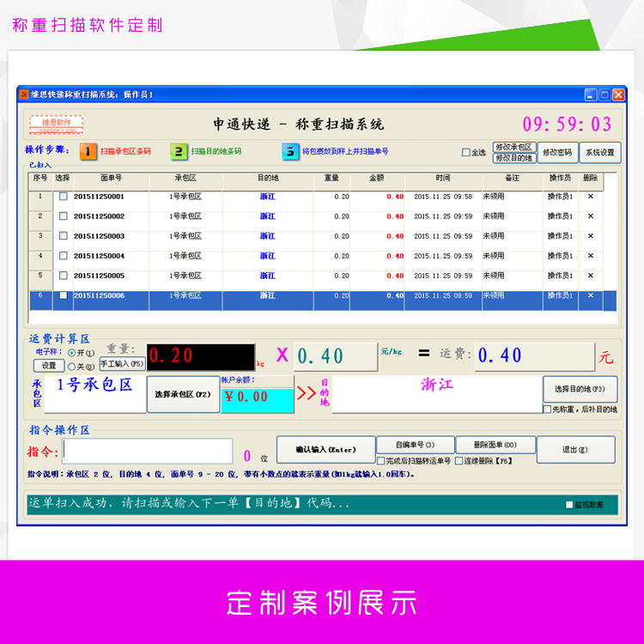This screenshot has width=644, height=644.
Task: Click 选择目的地 (F3) button
Action: pos(580,389)
